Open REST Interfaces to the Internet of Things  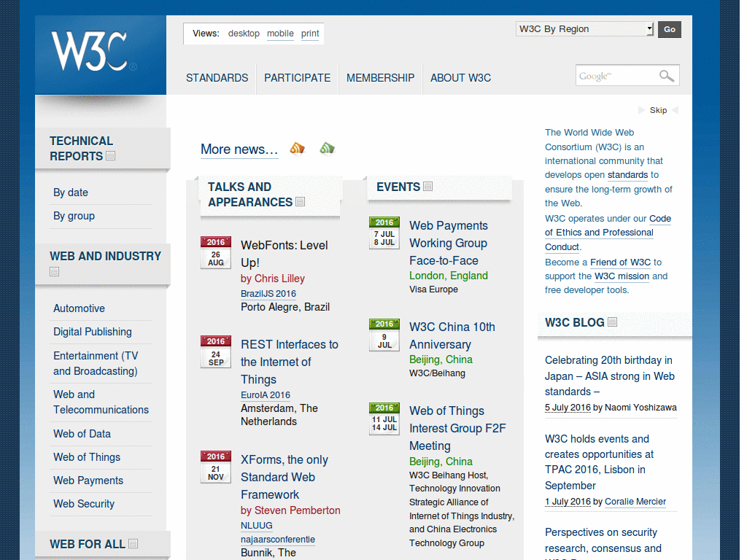[290, 362]
